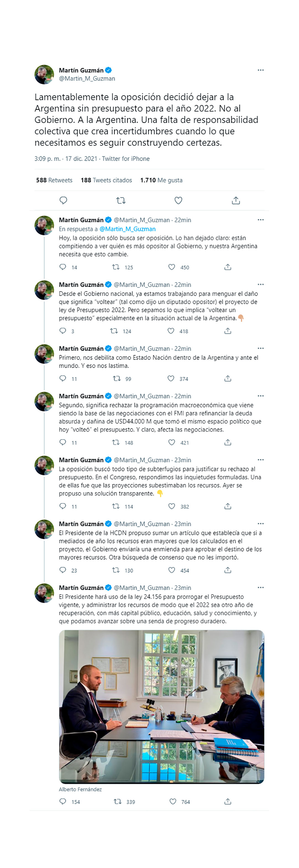
Task: Share the main tweet via the share icon
Action: [236, 201]
